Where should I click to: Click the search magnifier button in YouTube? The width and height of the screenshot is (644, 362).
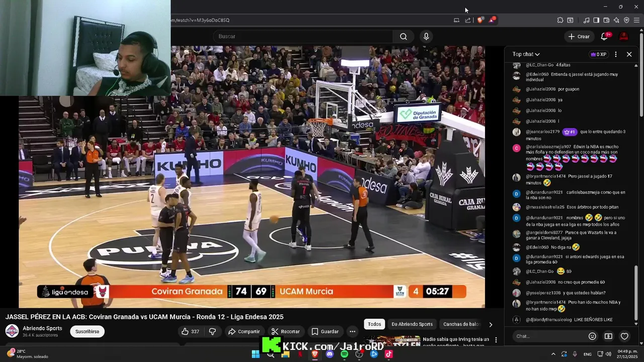pyautogui.click(x=404, y=36)
